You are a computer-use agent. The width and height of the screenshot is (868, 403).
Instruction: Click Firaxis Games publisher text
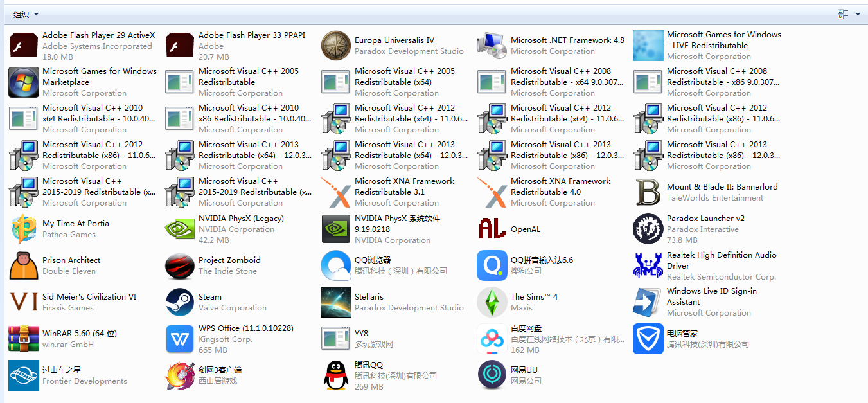(68, 308)
